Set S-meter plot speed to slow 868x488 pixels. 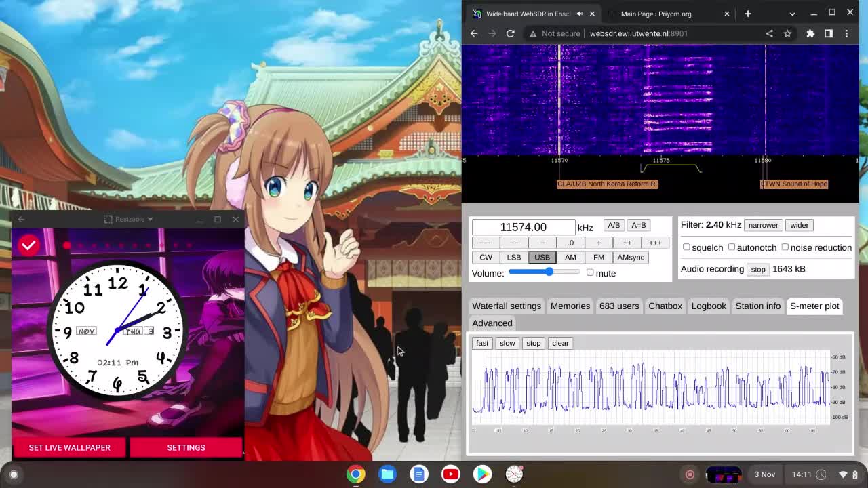point(507,343)
